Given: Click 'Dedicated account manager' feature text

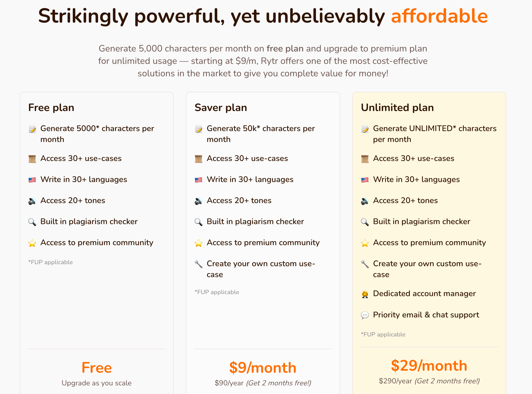Looking at the screenshot, I should tap(424, 294).
